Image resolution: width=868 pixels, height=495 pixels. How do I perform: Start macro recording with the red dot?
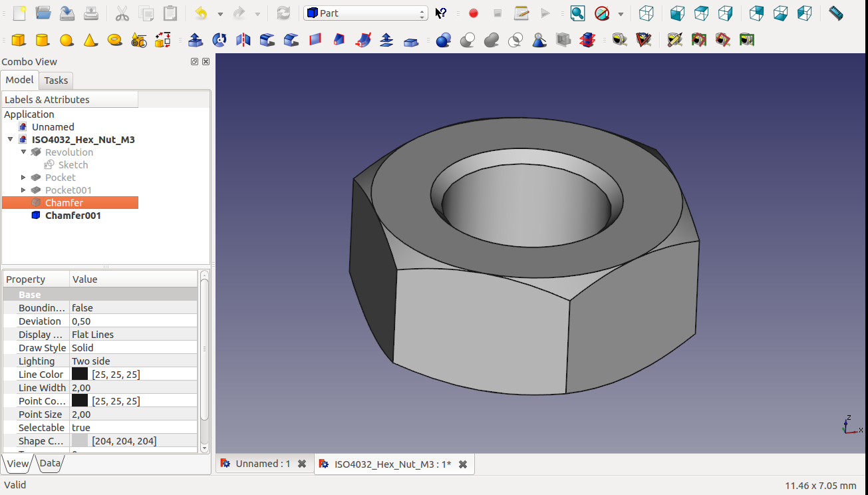pyautogui.click(x=474, y=13)
